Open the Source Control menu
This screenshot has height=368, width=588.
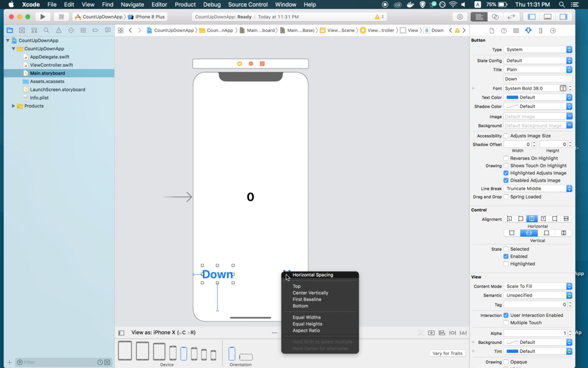click(x=247, y=5)
